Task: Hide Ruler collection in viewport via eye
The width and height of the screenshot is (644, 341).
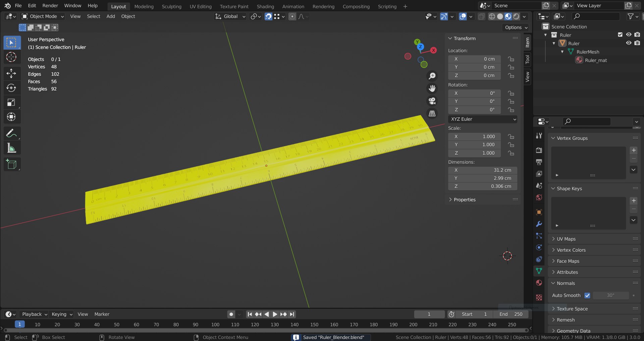Action: coord(629,35)
